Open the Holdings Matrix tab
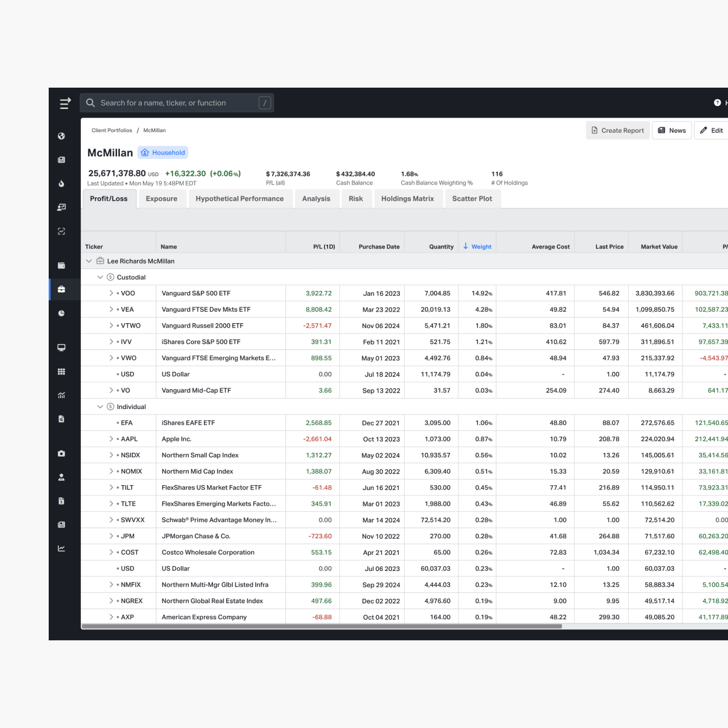Screen dimensions: 728x728 coord(407,198)
